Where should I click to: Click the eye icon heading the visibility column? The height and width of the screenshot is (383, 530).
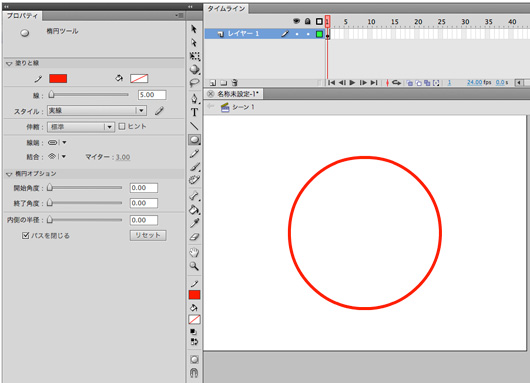296,21
